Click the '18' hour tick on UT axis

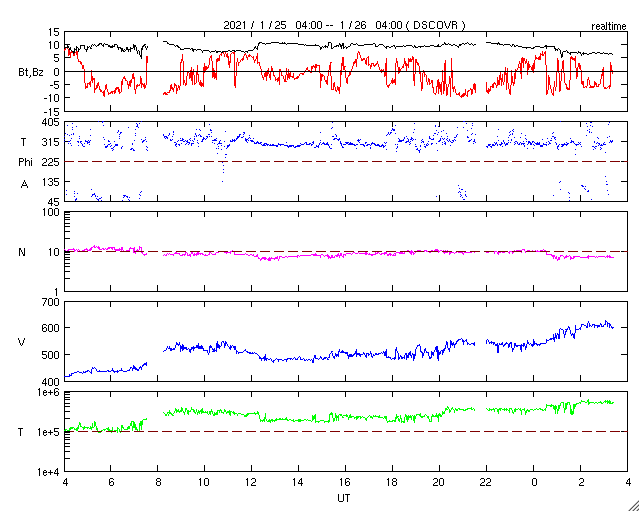coord(392,482)
